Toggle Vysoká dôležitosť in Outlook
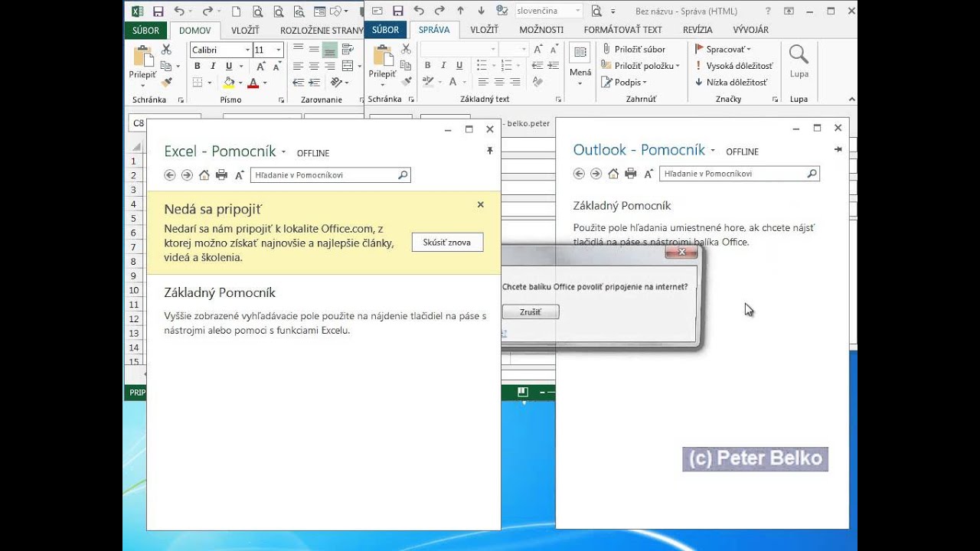Viewport: 980px width, 551px height. tap(733, 67)
